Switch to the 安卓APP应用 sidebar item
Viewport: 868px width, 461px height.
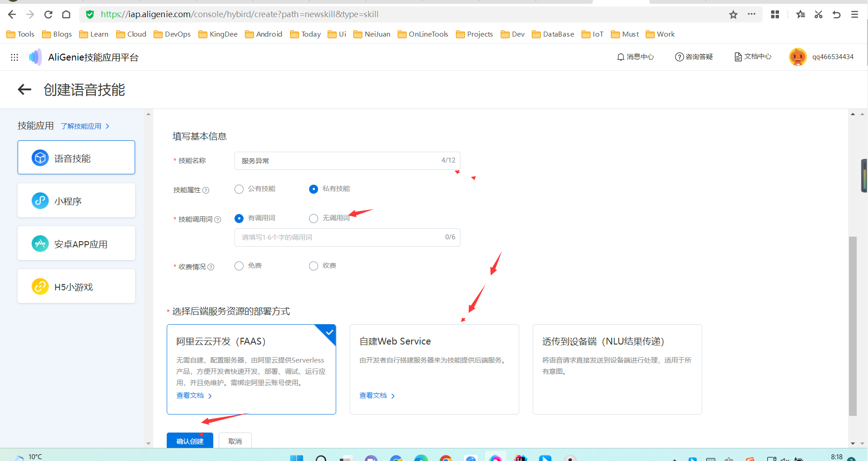[76, 243]
